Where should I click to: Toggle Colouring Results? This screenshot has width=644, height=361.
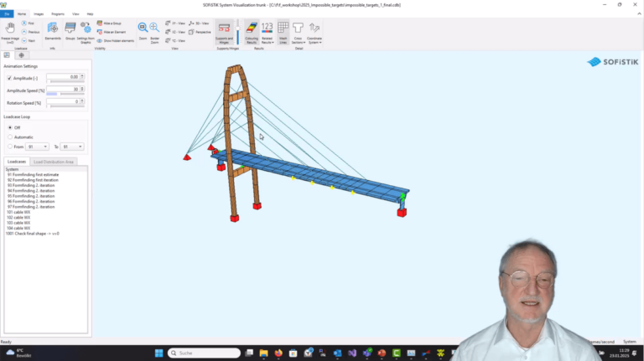[252, 33]
